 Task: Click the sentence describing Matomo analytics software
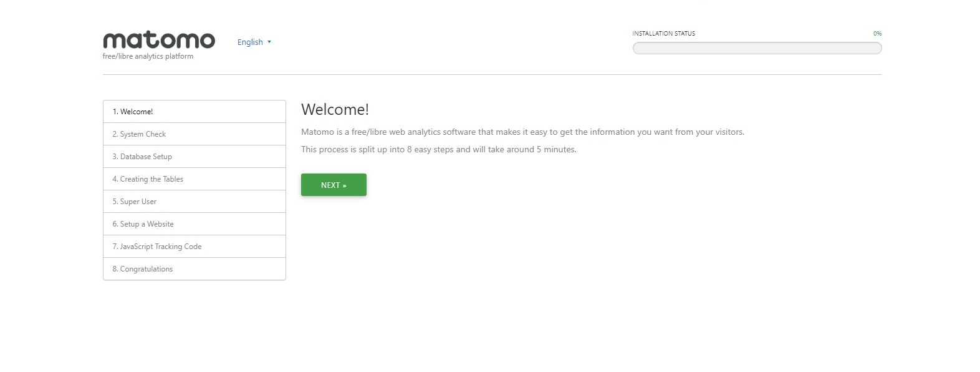point(522,132)
